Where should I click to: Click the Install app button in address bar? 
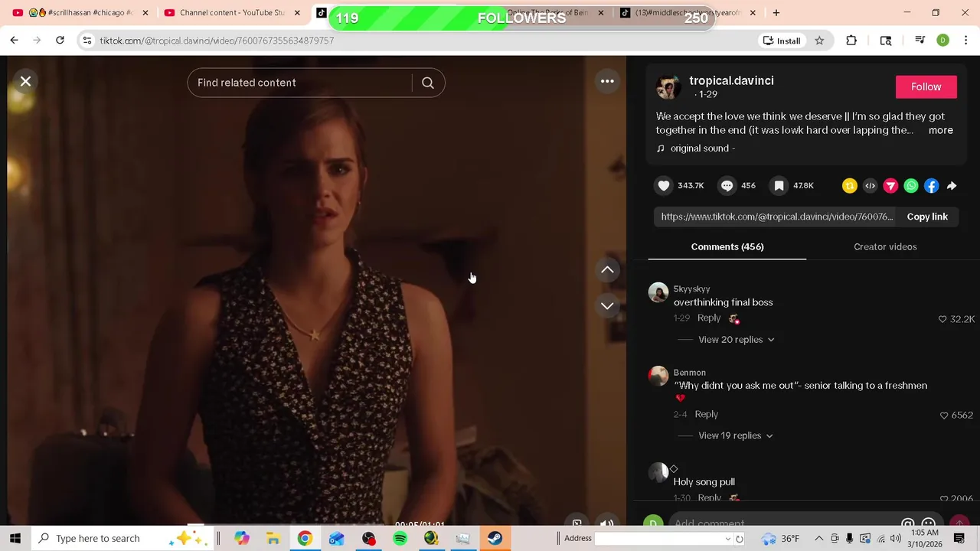781,41
